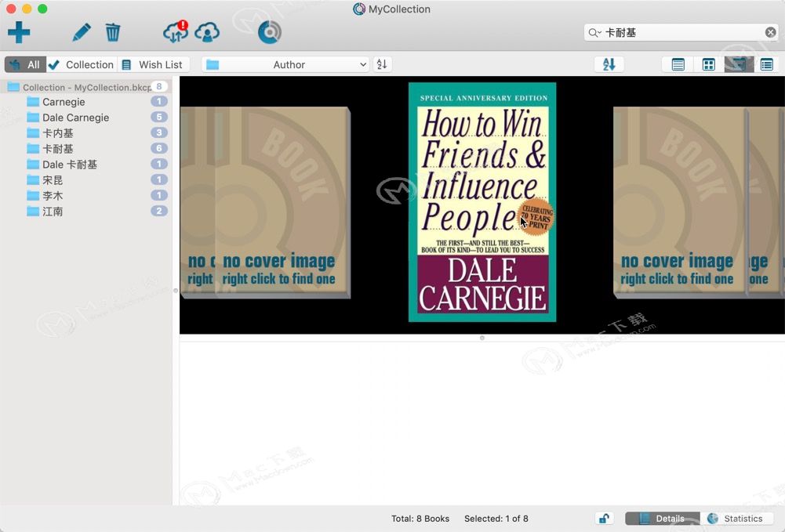Screen dimensions: 785x532
Task: Select the Dale Carnegie author folder
Action: [x=86, y=118]
